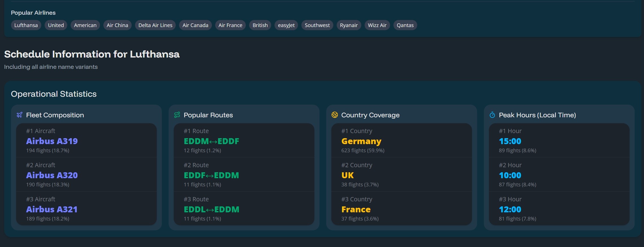This screenshot has width=644, height=247.
Task: Select the Lufthansa airline chip
Action: (26, 25)
